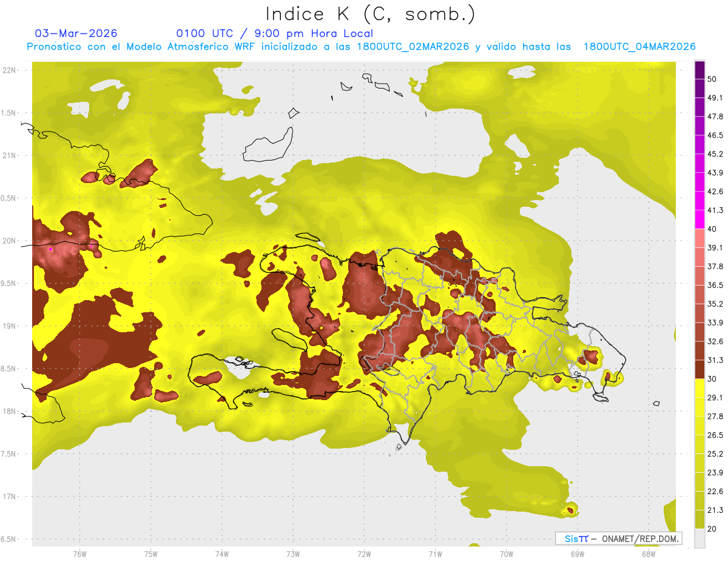The width and height of the screenshot is (728, 562).
Task: Click the "71W" longitude axis label
Action: [435, 554]
